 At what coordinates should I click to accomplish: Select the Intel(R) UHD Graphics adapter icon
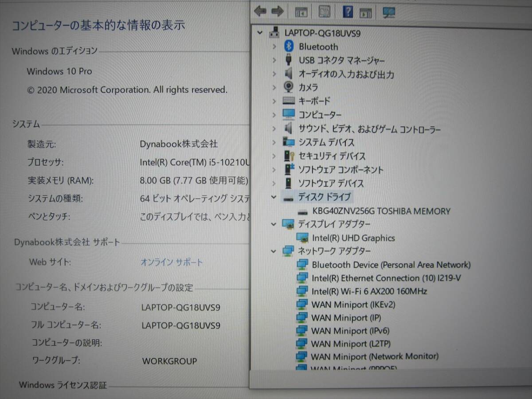click(x=303, y=238)
